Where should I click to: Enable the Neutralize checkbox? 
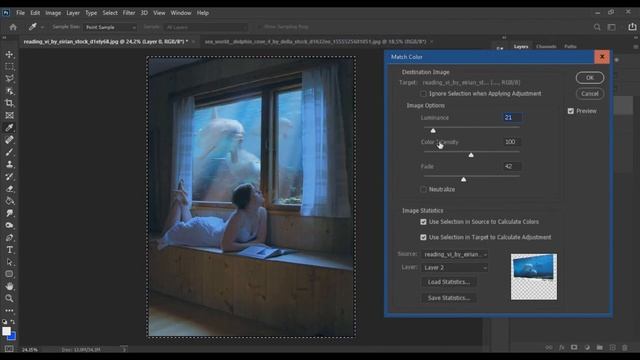[423, 189]
